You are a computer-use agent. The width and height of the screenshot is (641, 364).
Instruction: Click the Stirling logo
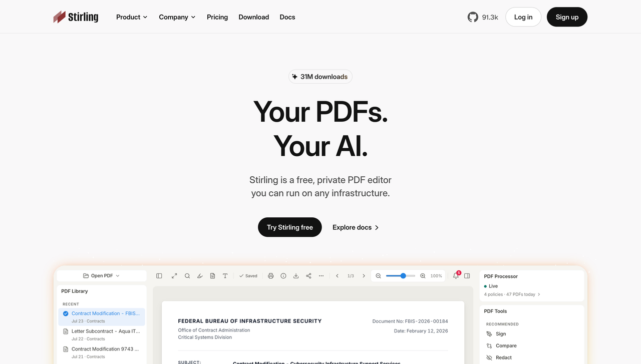pyautogui.click(x=76, y=17)
